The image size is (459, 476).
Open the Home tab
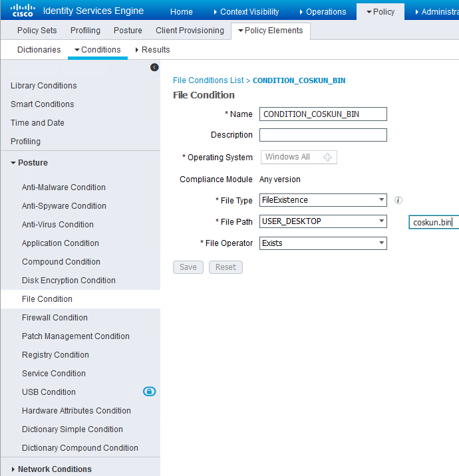pos(182,12)
